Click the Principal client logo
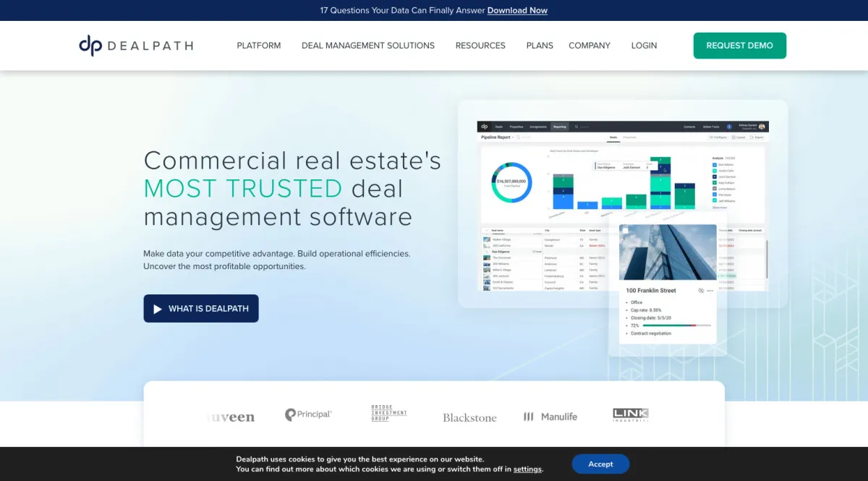Viewport: 868px width, 481px height. click(308, 415)
